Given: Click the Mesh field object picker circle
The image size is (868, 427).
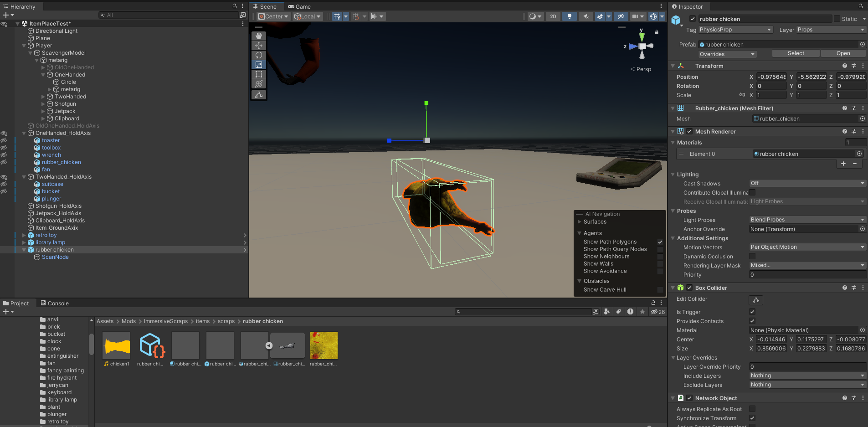Looking at the screenshot, I should coord(863,119).
